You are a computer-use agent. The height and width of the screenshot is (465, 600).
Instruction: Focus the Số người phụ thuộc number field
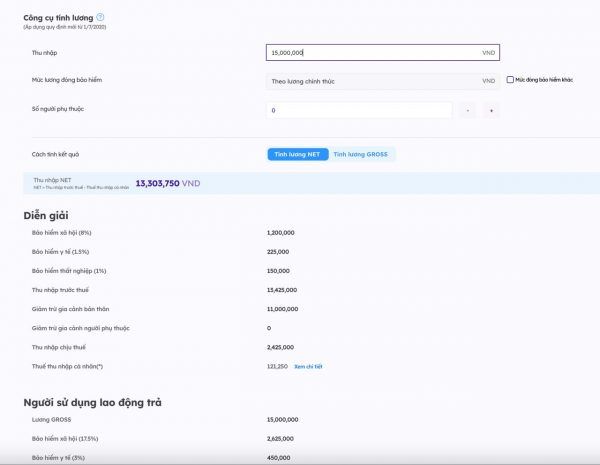point(359,110)
